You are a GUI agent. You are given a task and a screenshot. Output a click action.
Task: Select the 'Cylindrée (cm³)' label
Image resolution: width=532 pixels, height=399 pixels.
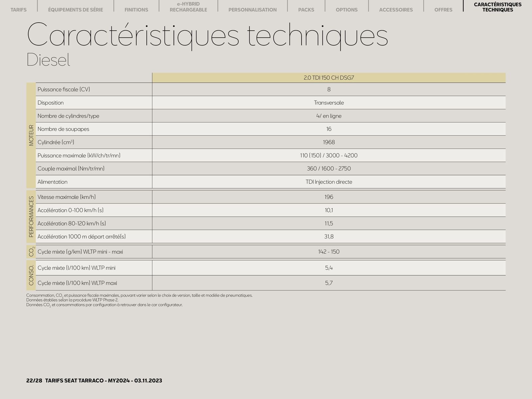click(56, 142)
